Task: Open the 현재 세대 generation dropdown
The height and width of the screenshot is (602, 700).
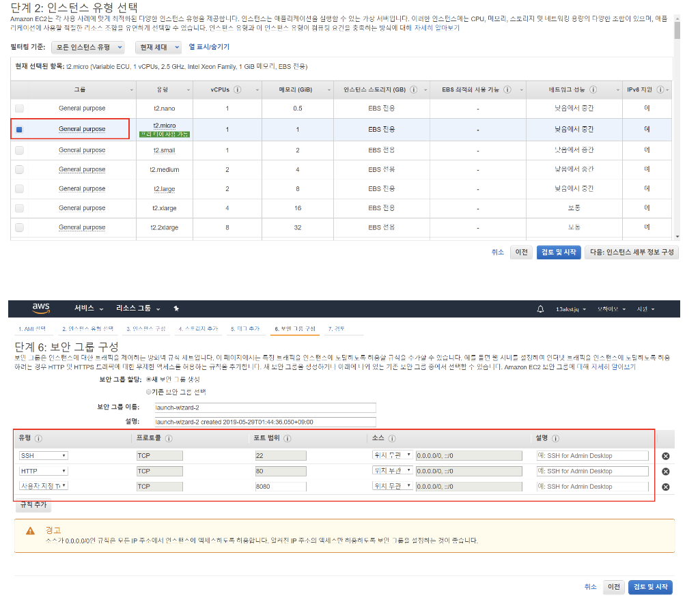Action: (158, 47)
